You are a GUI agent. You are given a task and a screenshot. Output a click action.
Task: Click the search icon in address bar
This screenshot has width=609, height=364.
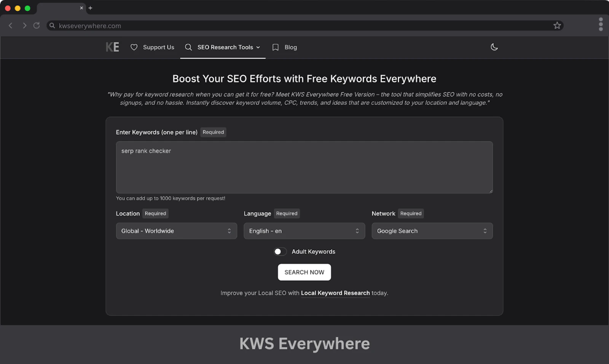click(52, 25)
